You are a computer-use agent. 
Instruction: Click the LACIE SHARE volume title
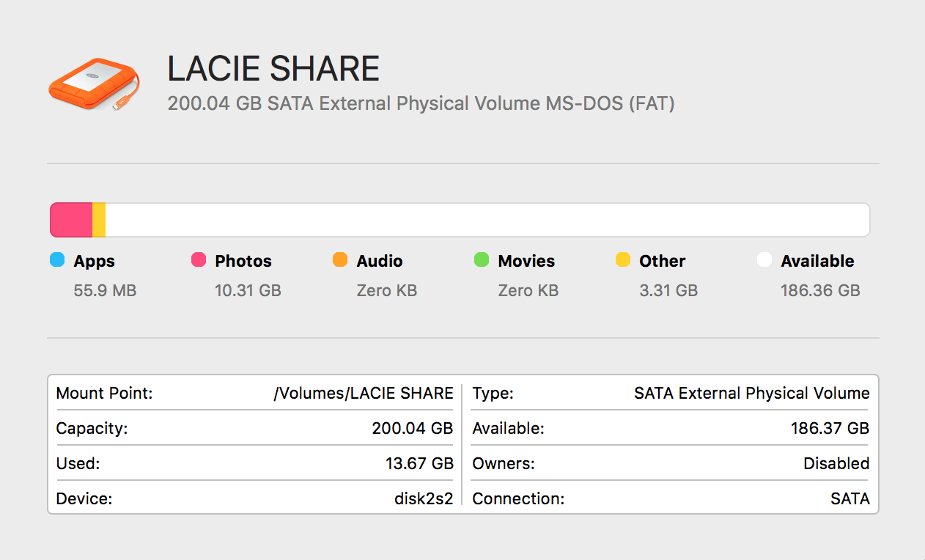(273, 69)
